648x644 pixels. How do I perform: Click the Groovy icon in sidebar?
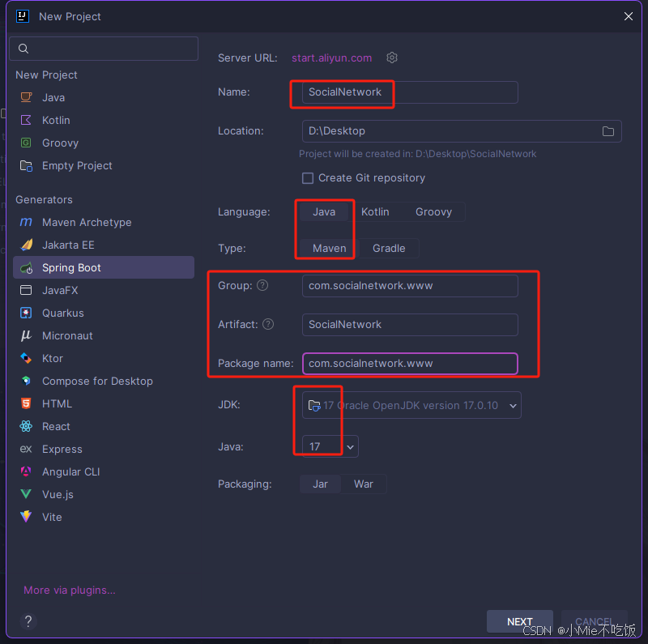[26, 143]
